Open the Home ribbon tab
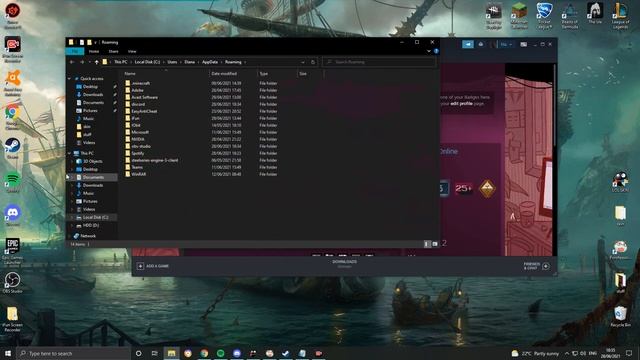 [94, 51]
